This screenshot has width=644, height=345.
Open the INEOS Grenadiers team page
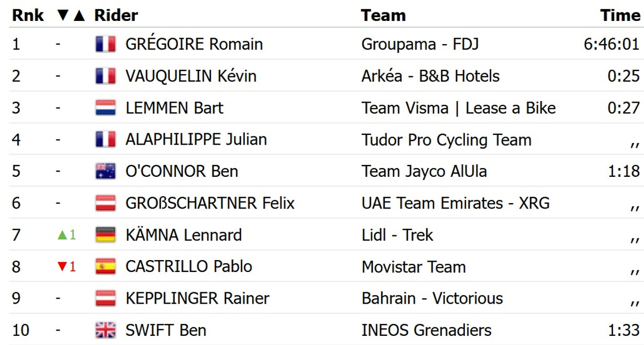tap(426, 330)
